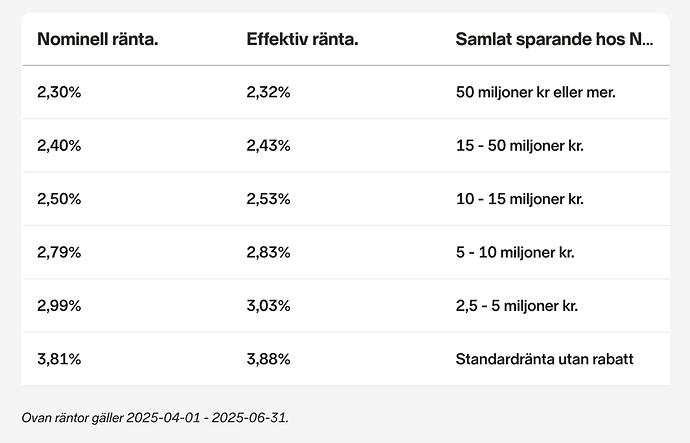Click the "Effektiv ränta." column header

click(302, 40)
